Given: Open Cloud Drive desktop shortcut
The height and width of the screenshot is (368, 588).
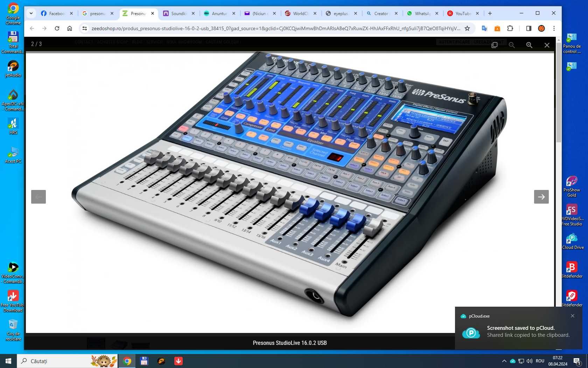Looking at the screenshot, I should coord(573,241).
